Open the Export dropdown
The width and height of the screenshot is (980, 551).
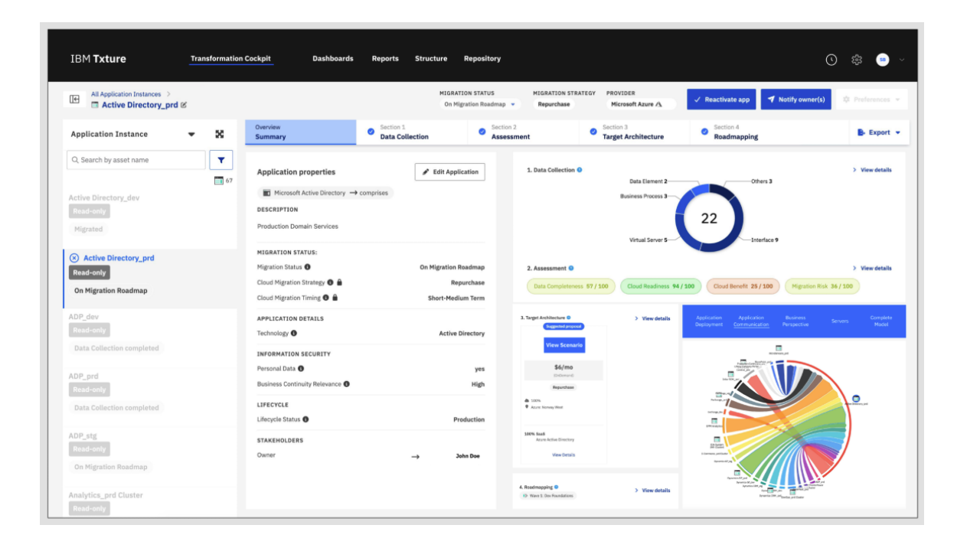[x=879, y=132]
